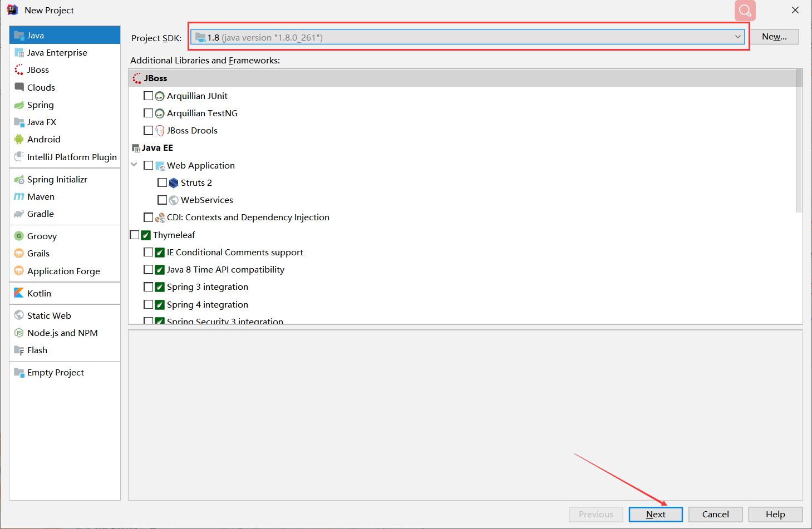The height and width of the screenshot is (529, 812).
Task: Check the Thymeleaf checkbox
Action: 134,235
